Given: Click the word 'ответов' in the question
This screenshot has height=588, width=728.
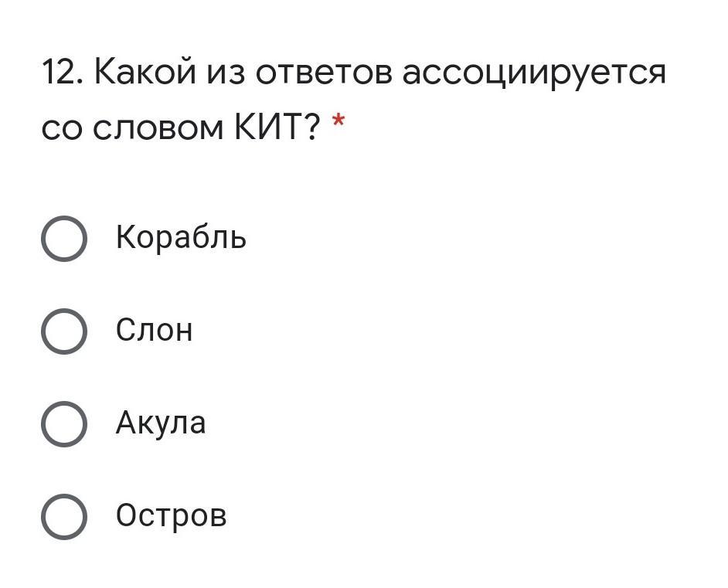Looking at the screenshot, I should coord(324,74).
